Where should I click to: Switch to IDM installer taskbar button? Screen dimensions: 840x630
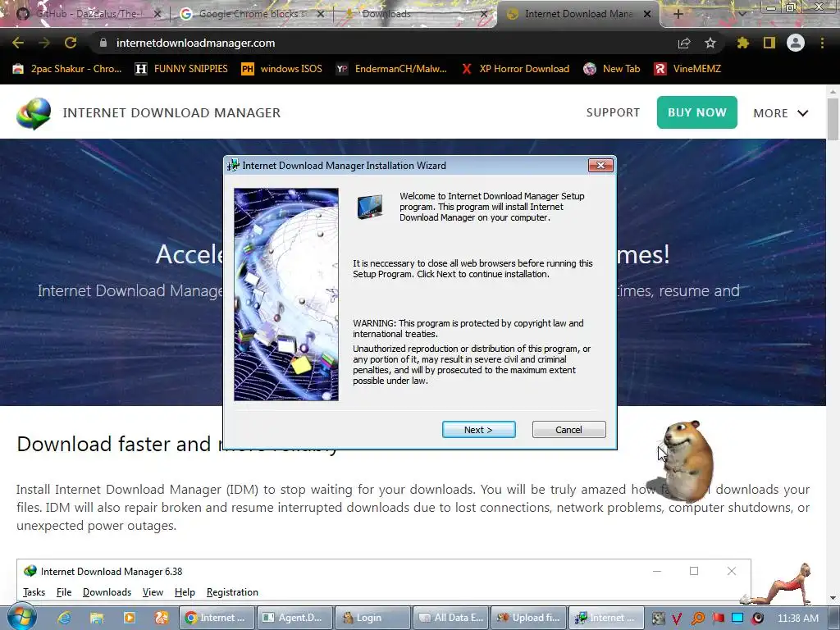606,618
